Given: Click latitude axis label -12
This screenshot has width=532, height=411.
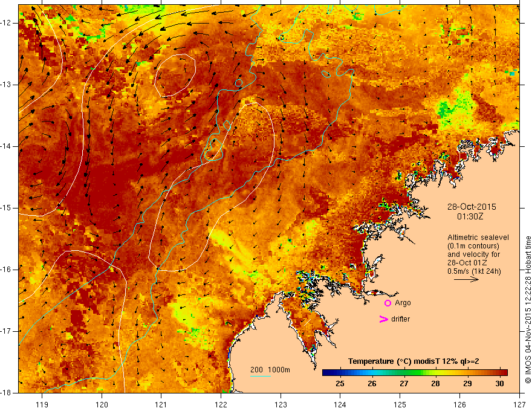Looking at the screenshot, I should pyautogui.click(x=7, y=23).
